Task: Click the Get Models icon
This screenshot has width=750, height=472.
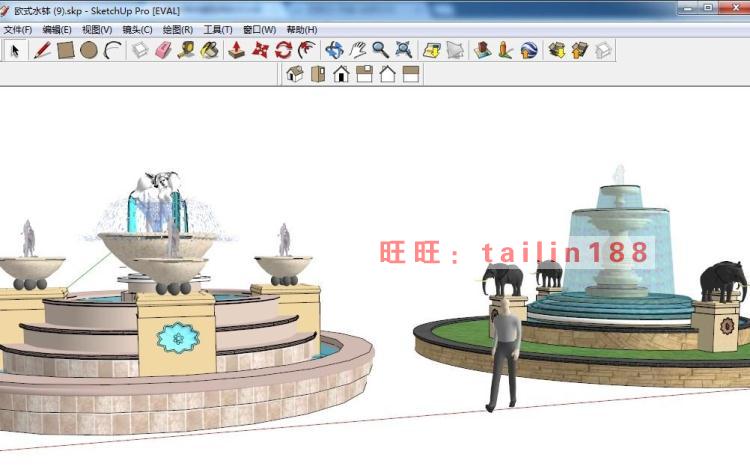Action: [x=556, y=50]
